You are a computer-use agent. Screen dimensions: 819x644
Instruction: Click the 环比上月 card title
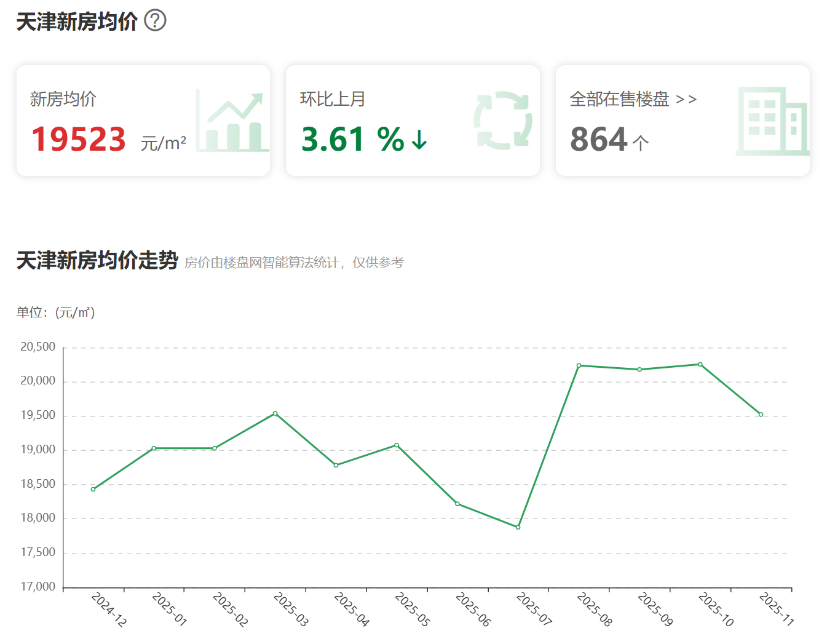333,99
